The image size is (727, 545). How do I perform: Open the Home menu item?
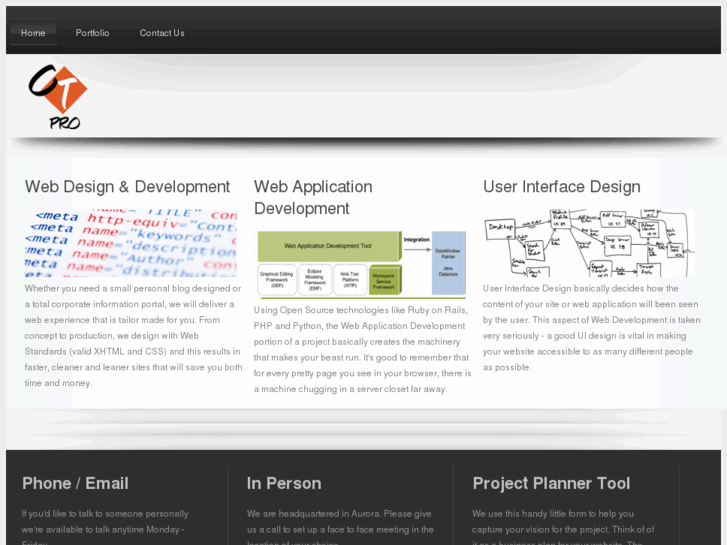[33, 33]
